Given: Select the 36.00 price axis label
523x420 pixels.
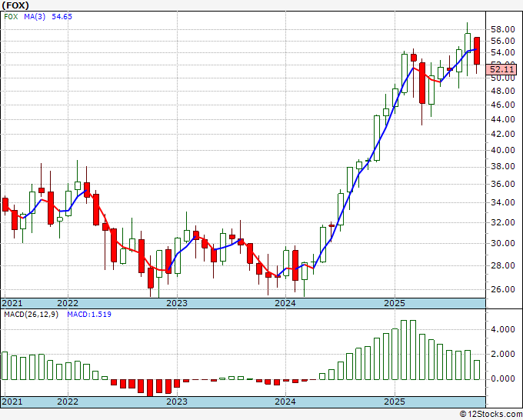Looking at the screenshot, I should (x=503, y=184).
